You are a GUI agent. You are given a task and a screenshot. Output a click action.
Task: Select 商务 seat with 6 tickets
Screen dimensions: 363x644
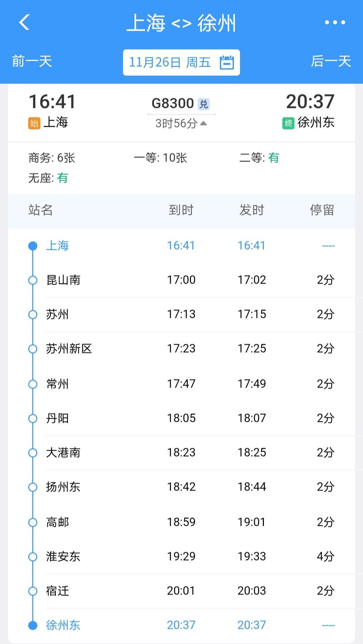tap(52, 158)
